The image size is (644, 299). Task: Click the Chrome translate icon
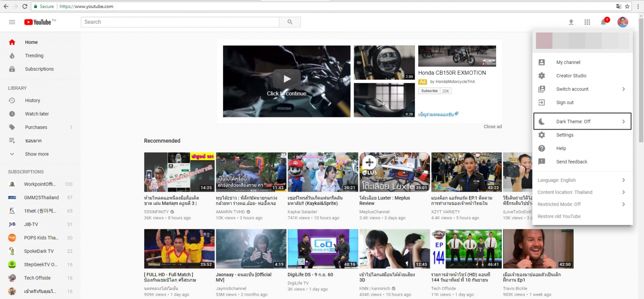(619, 6)
